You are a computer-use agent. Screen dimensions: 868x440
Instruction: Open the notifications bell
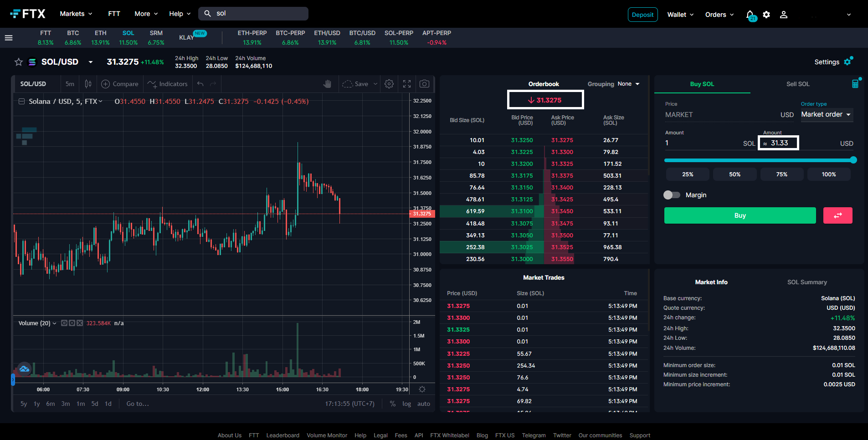pyautogui.click(x=750, y=15)
